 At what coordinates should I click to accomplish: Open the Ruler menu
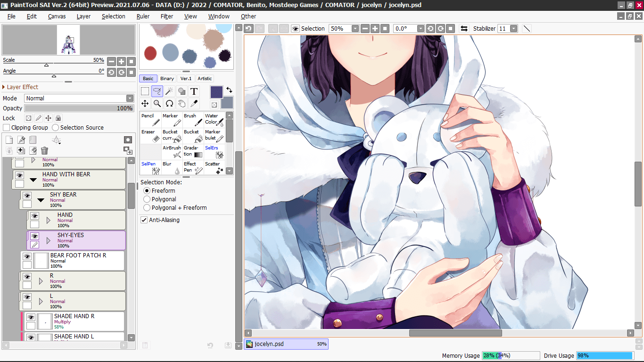tap(143, 16)
